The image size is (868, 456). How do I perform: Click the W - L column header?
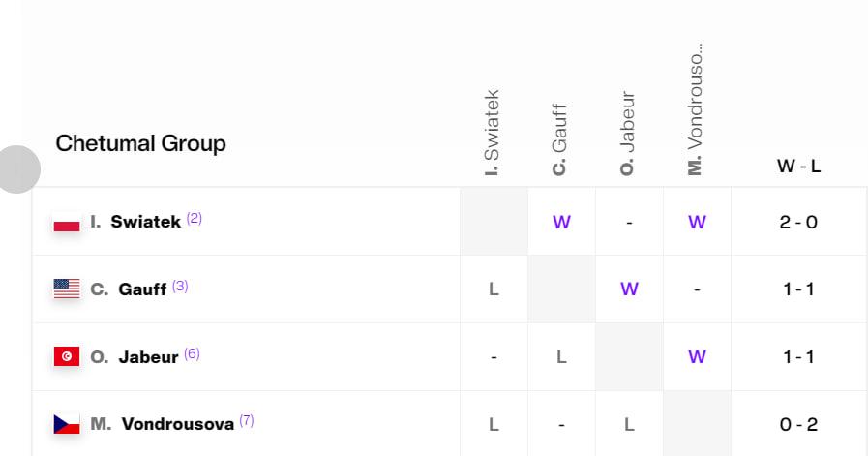tap(798, 167)
